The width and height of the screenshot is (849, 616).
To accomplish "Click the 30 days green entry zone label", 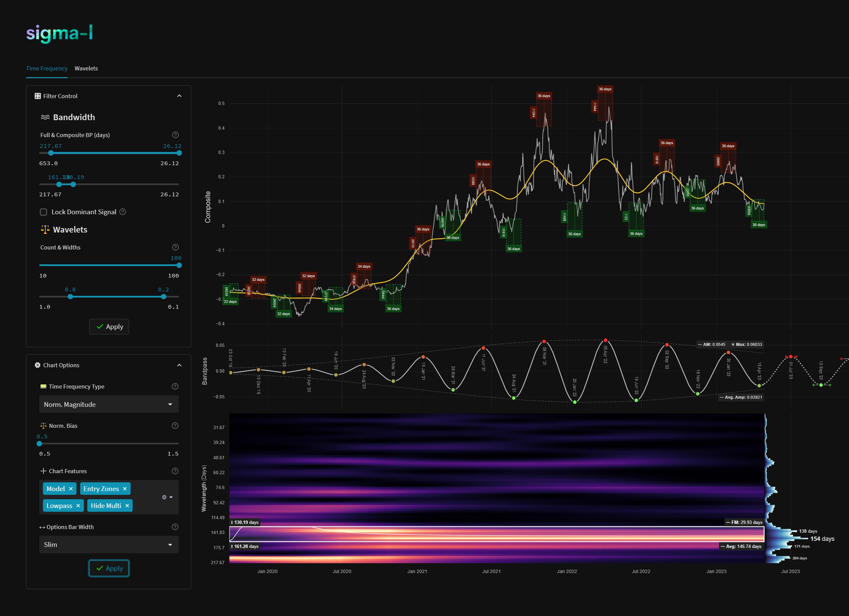I will coord(759,225).
